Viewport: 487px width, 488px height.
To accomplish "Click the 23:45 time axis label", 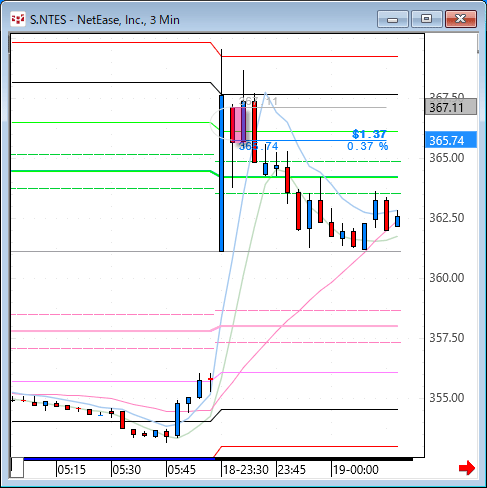I will tap(292, 470).
